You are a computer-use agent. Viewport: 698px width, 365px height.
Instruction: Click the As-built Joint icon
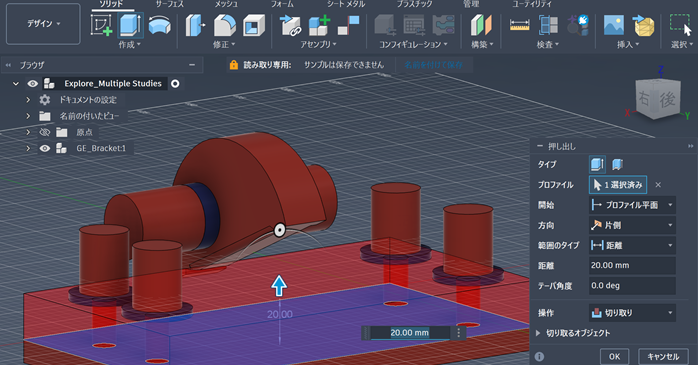348,25
